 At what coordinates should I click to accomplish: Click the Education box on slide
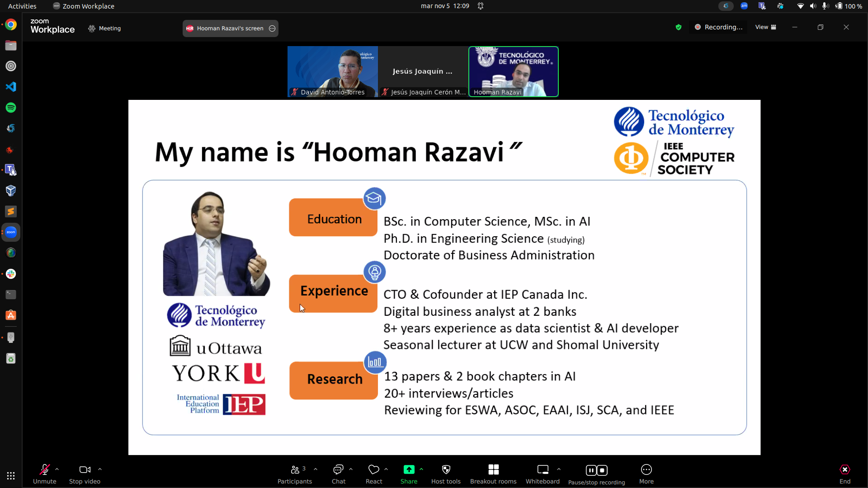click(x=333, y=217)
